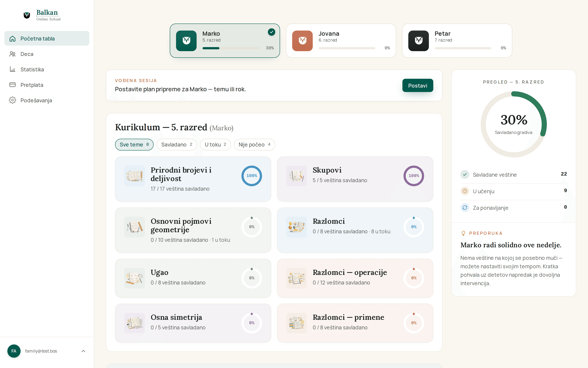Open the Podešavanja menu item
The width and height of the screenshot is (588, 368).
pos(47,100)
